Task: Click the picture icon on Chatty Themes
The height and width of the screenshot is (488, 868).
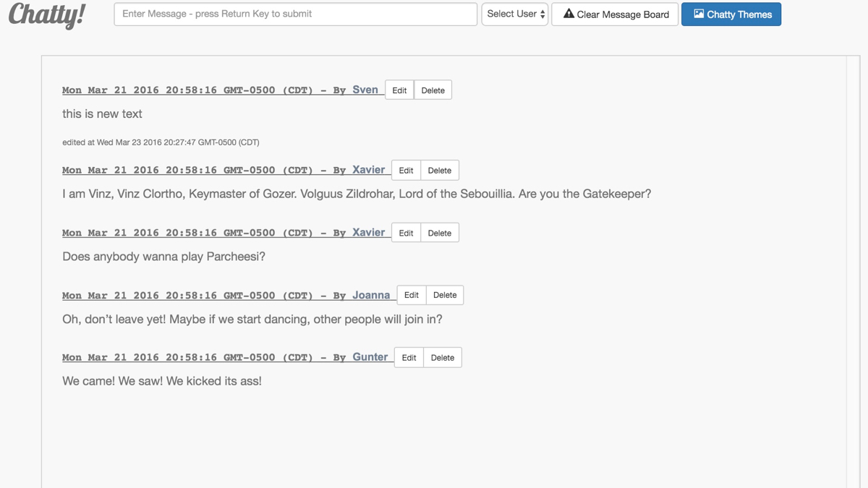Action: coord(699,14)
